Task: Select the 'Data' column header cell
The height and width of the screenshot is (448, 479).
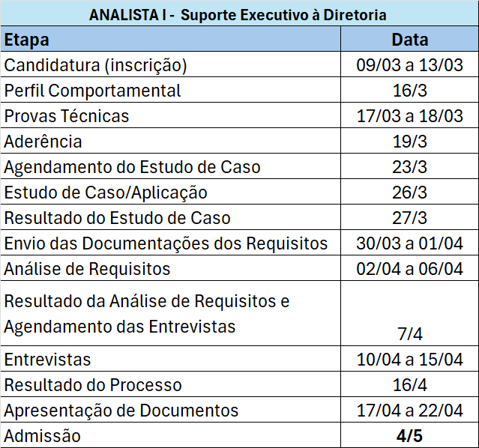Action: (410, 40)
